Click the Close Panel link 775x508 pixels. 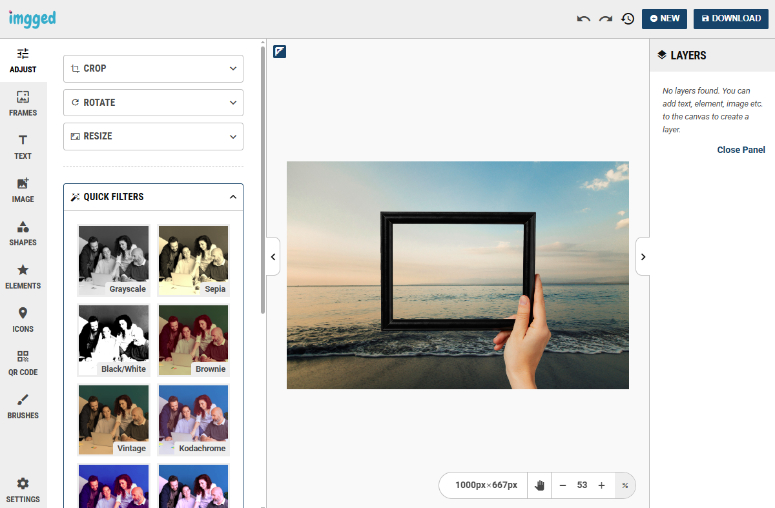[741, 150]
